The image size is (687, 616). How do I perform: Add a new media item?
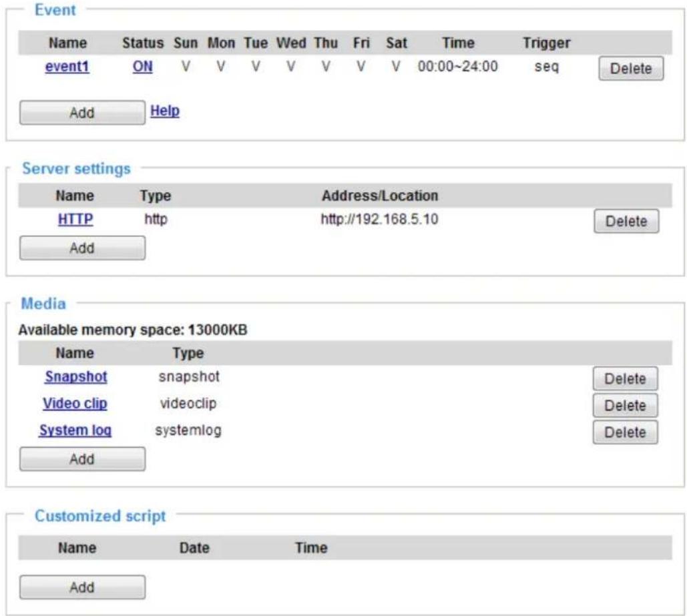(x=82, y=459)
